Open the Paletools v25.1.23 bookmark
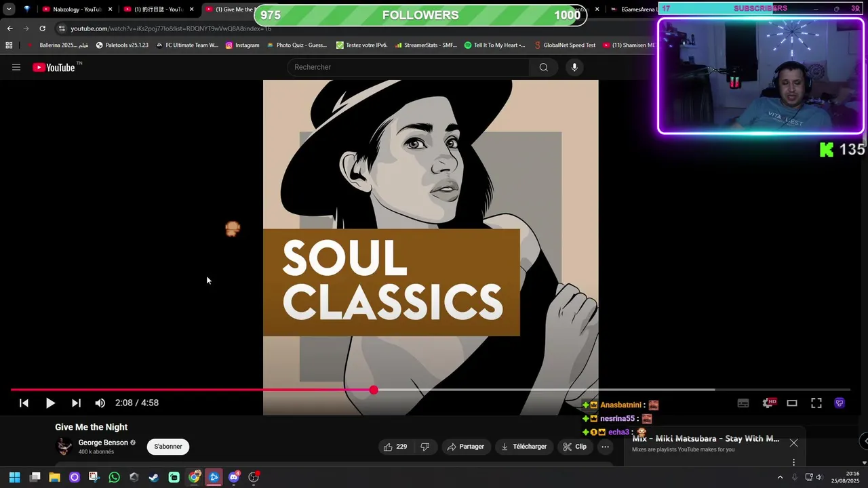Screen dimensions: 868x488 coord(122,45)
